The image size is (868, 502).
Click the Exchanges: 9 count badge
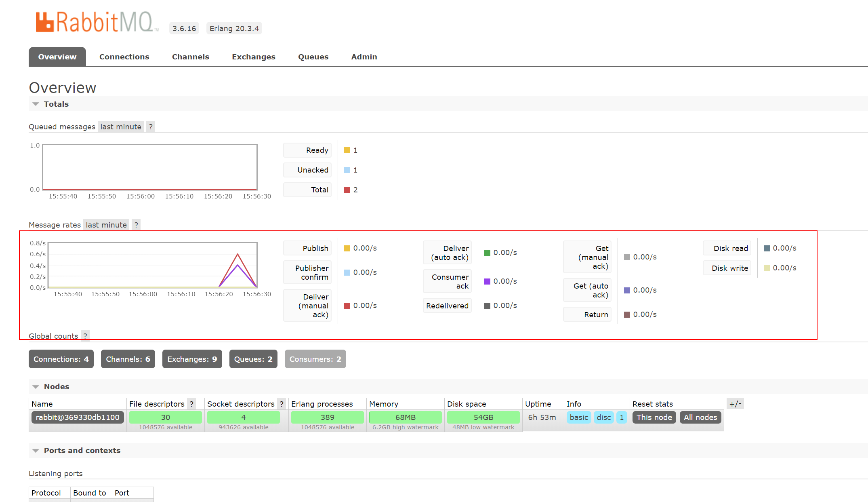point(192,359)
